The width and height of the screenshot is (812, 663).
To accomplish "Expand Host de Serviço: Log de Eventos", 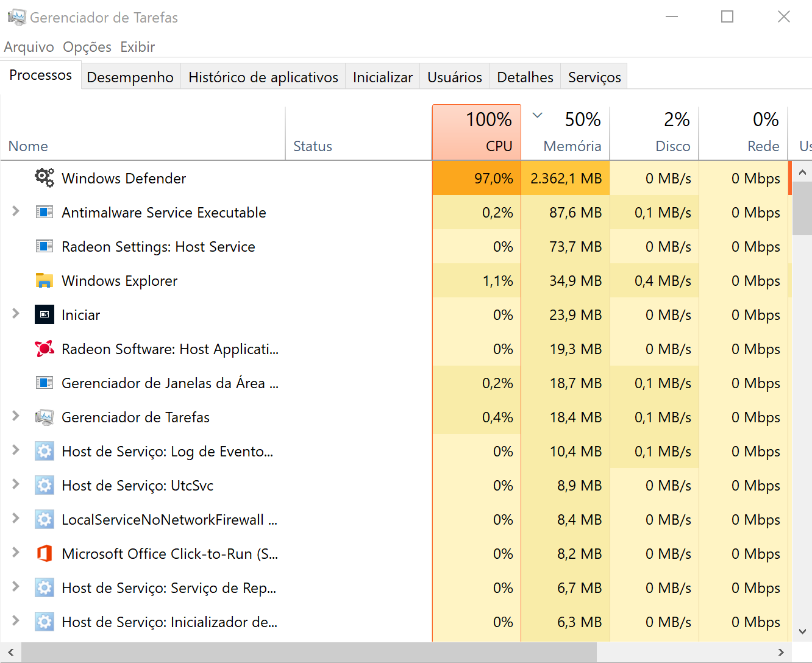I will point(16,450).
